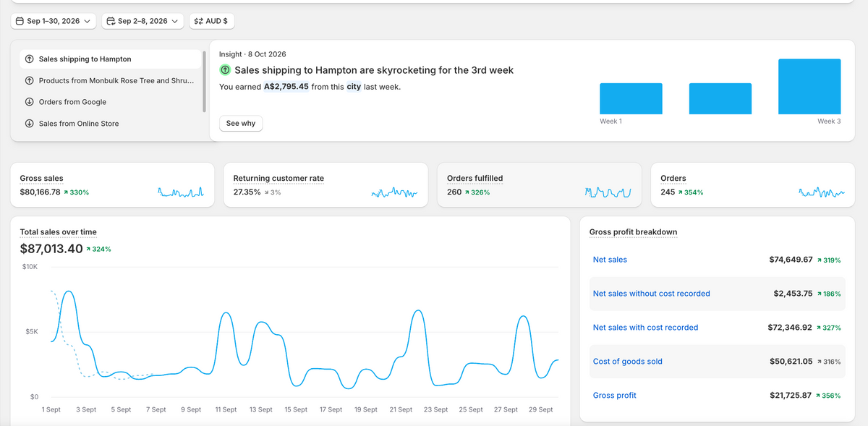Open the 'Gross profit' link
Viewport: 868px width, 426px height.
tap(614, 396)
